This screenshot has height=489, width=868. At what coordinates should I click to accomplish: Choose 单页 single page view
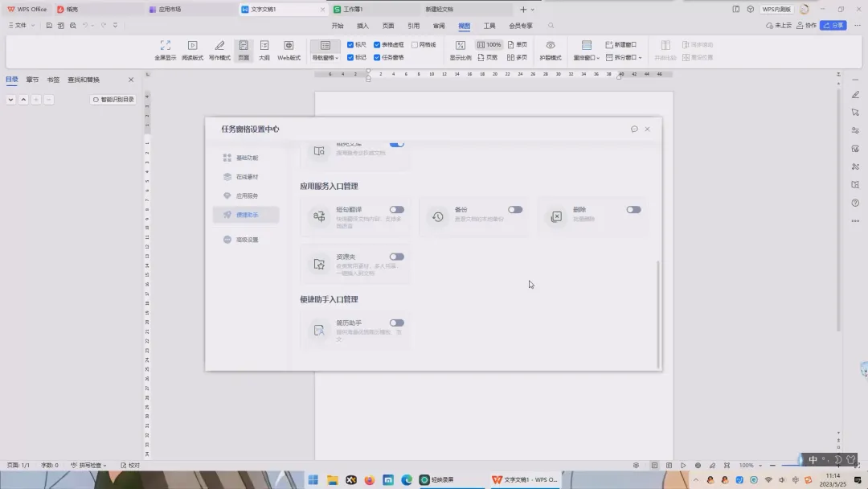pos(517,44)
